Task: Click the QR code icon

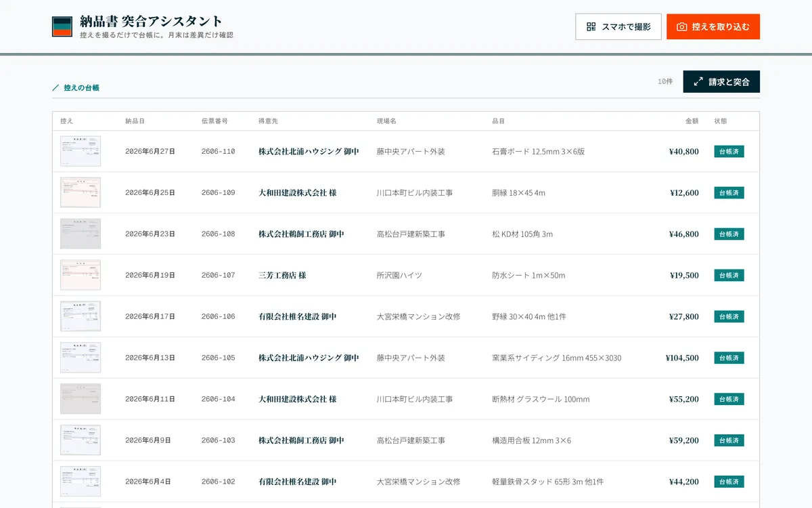Action: point(591,26)
